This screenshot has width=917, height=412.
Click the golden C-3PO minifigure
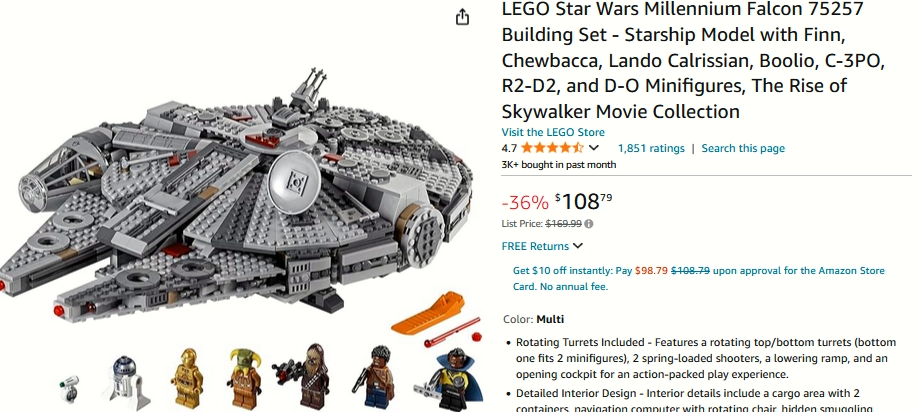(x=186, y=379)
